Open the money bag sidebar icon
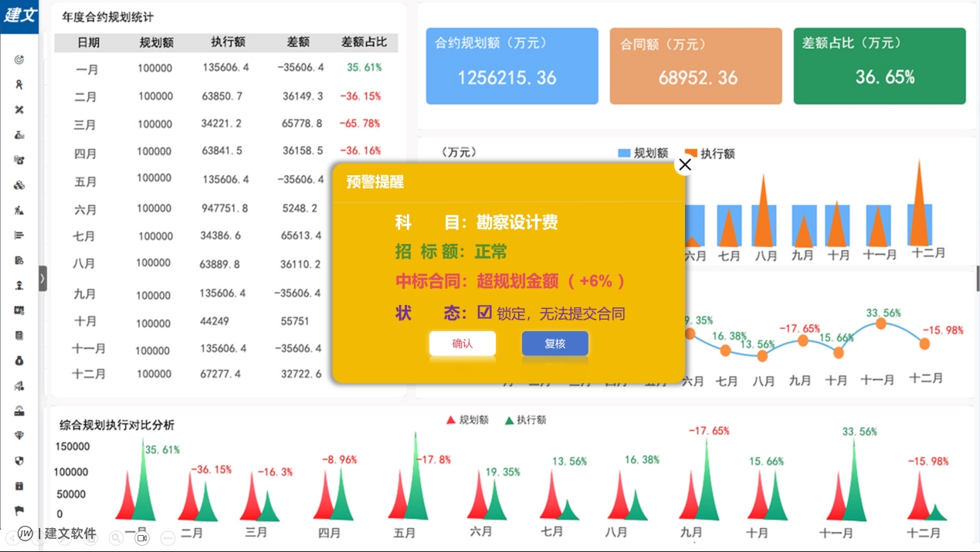 [19, 361]
